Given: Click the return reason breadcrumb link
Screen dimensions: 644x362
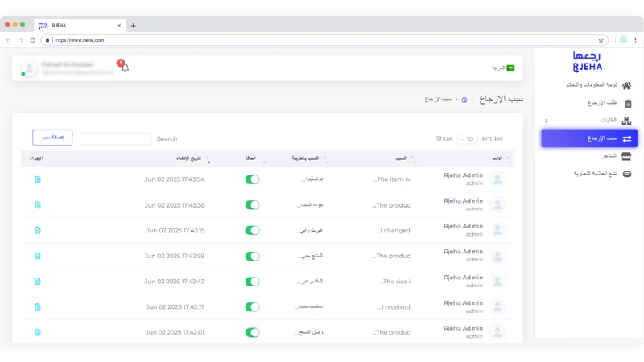Looking at the screenshot, I should (x=438, y=99).
